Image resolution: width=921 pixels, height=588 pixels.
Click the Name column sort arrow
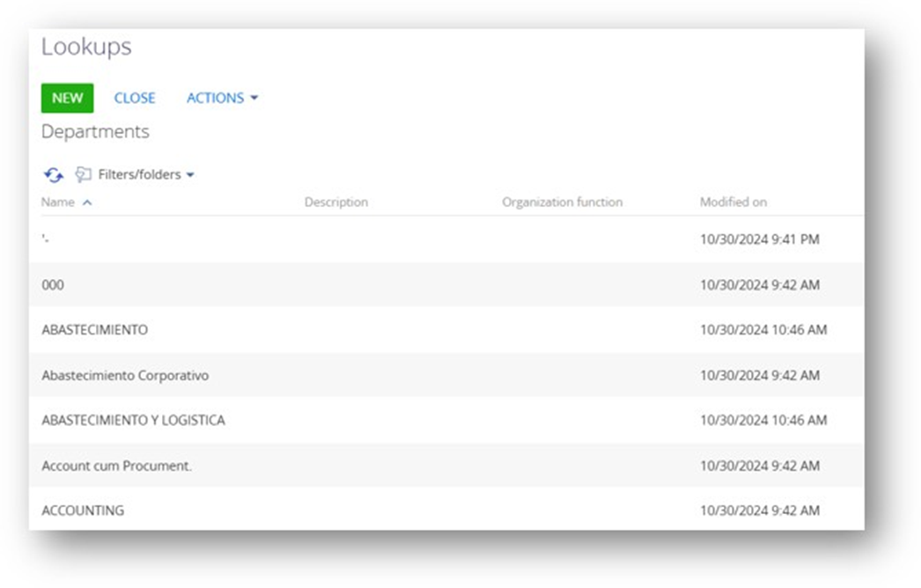(x=87, y=202)
